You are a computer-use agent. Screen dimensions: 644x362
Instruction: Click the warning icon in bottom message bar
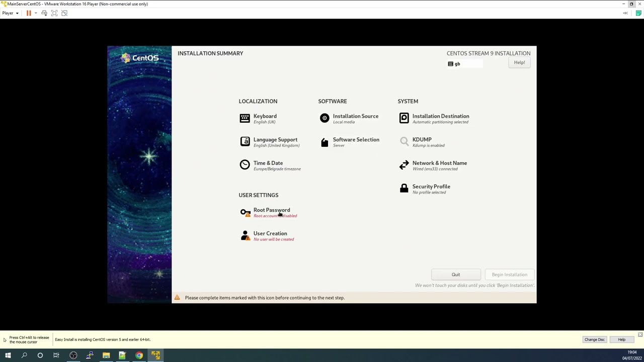point(177,298)
